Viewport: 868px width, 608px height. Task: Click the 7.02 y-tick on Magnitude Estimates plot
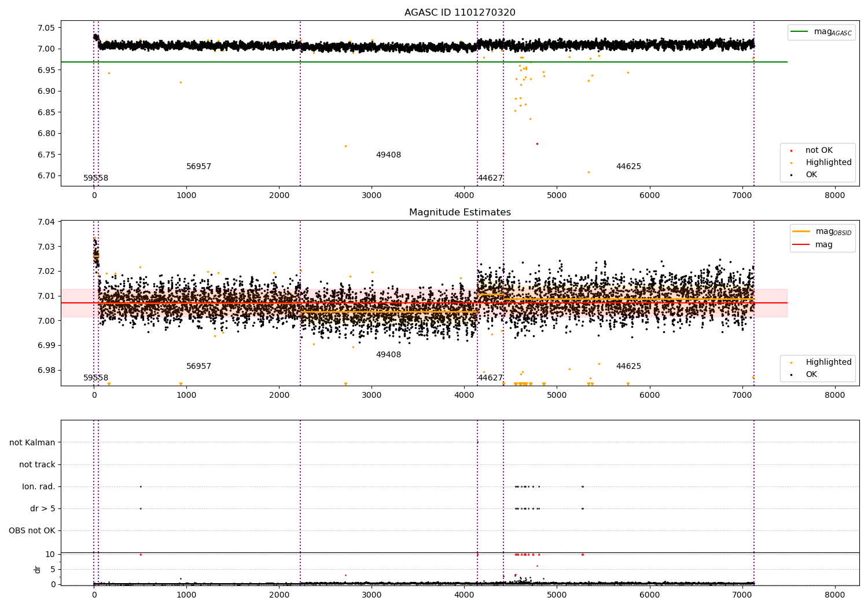click(x=46, y=271)
